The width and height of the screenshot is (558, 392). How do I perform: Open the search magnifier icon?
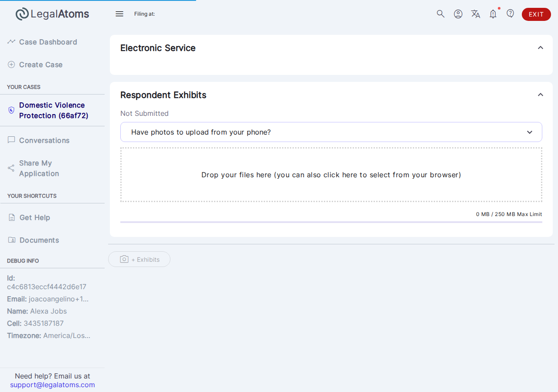coord(441,14)
